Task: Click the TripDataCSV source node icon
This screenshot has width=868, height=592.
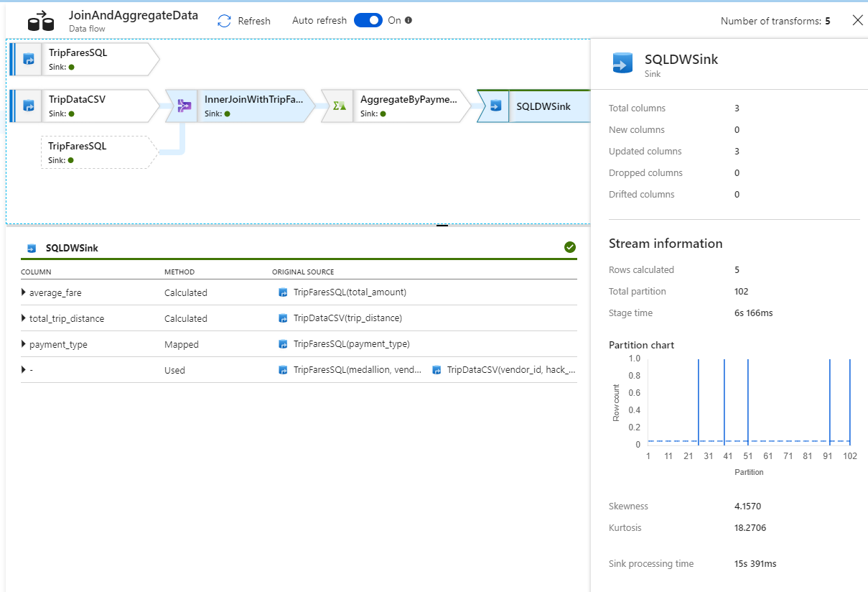Action: coord(27,106)
